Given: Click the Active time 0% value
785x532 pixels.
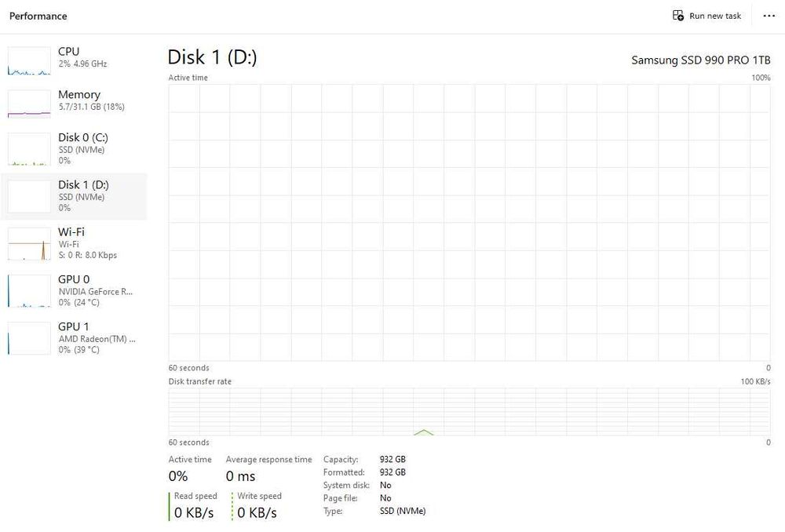Looking at the screenshot, I should [178, 476].
